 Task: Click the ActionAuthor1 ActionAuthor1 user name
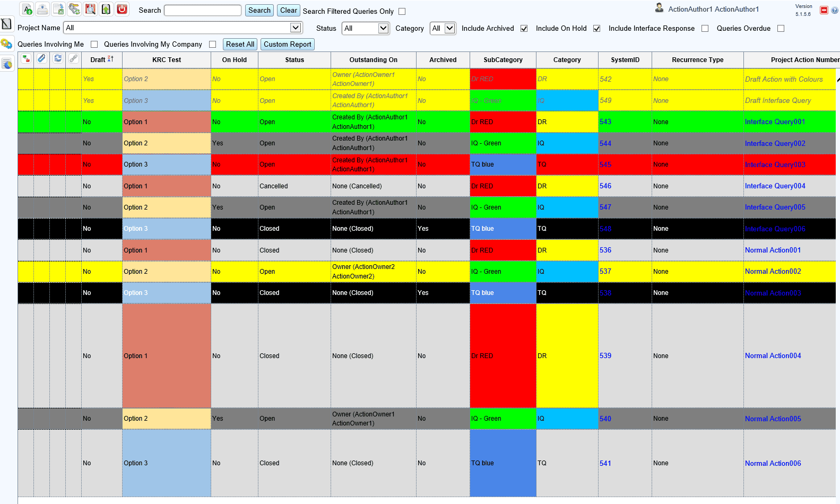tap(714, 10)
